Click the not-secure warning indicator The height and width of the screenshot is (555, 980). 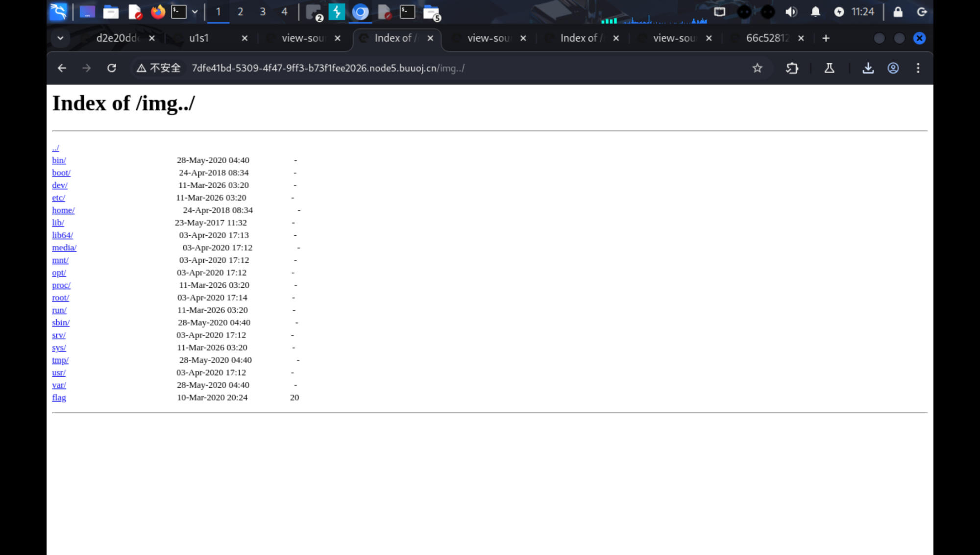(x=159, y=68)
